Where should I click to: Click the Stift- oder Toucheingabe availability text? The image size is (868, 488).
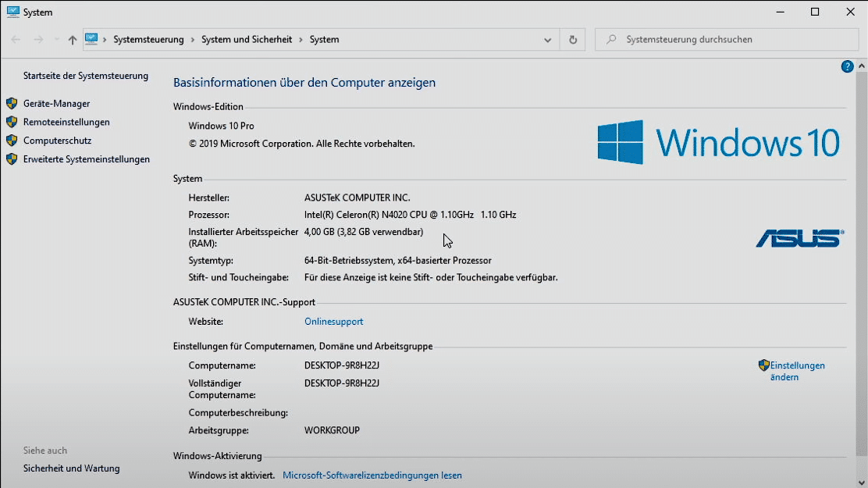(x=431, y=277)
